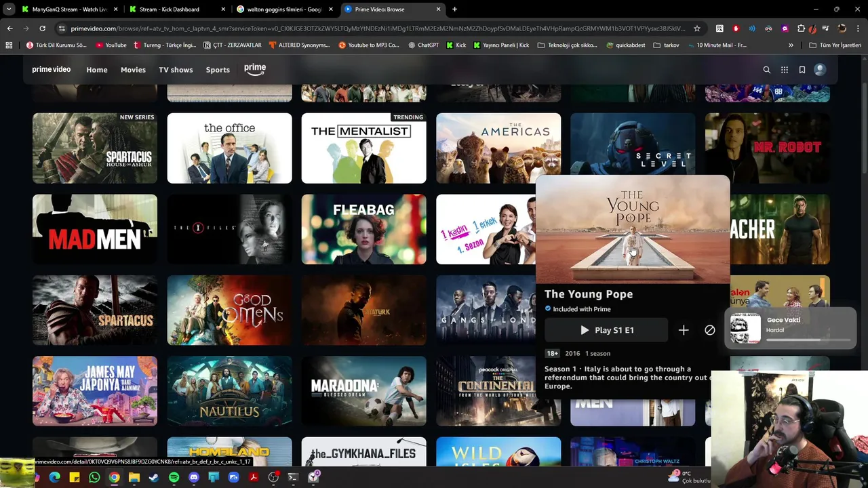Reload the current page

pos(42,28)
